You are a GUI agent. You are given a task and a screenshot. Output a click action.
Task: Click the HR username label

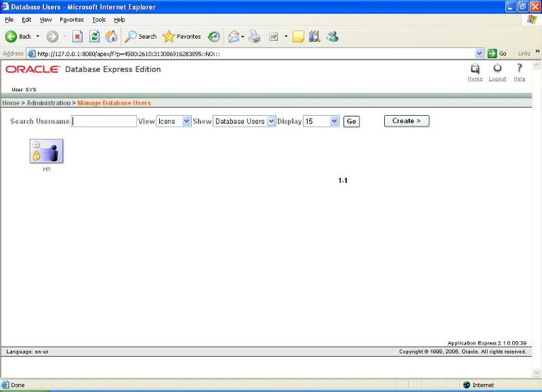47,169
